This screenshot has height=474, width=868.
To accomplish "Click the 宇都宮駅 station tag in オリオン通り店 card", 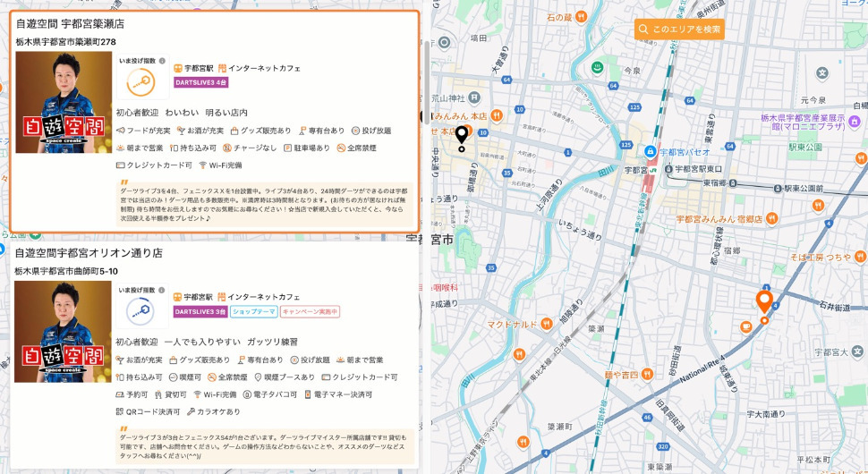I will 192,297.
